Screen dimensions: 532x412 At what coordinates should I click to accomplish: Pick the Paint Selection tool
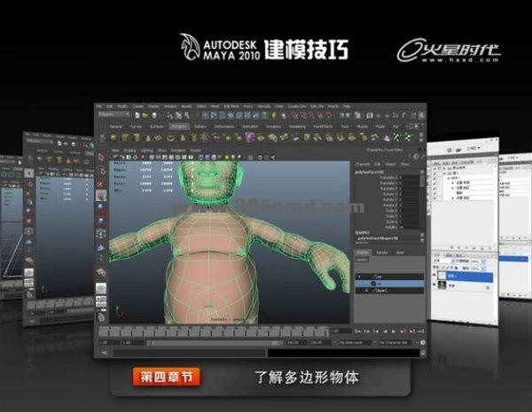tap(101, 183)
